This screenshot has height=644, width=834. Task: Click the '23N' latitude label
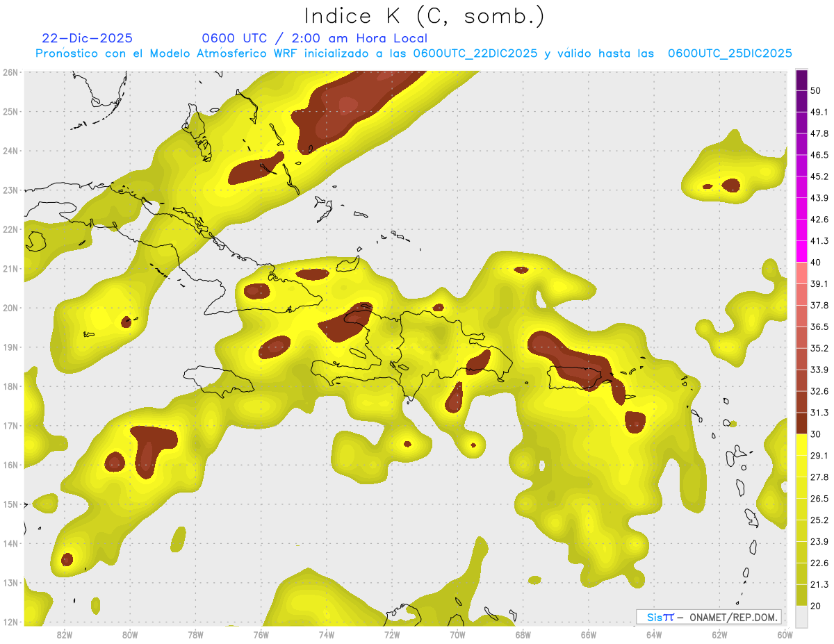tap(10, 190)
